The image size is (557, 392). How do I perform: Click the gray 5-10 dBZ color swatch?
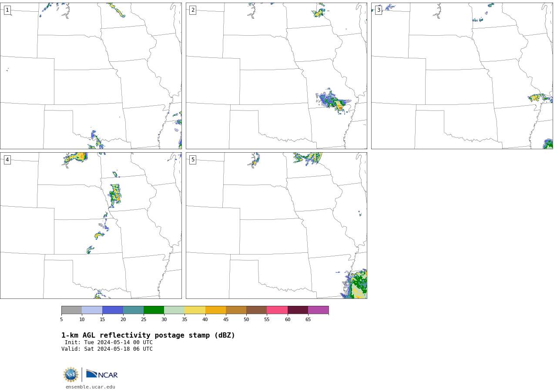tap(71, 310)
